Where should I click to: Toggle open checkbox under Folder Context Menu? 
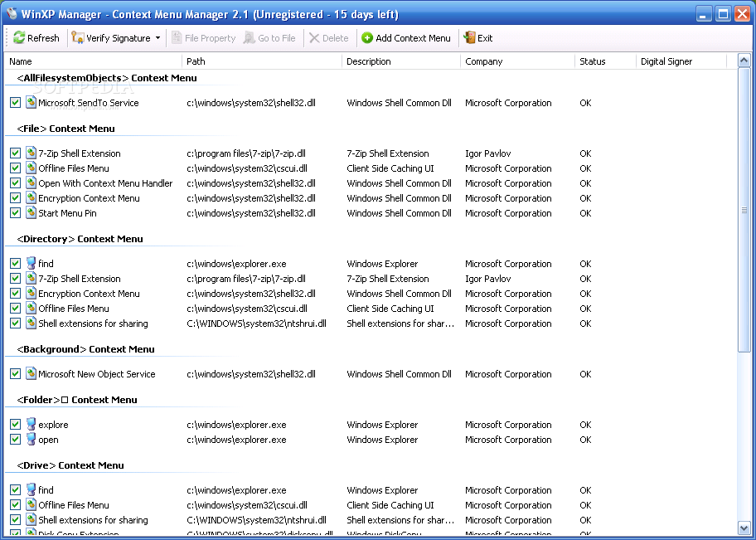pos(16,440)
